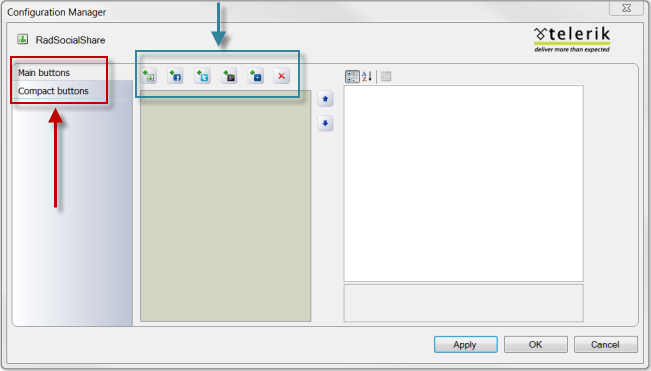Click inside the buttons list area
The height and width of the screenshot is (371, 651).
coord(225,206)
